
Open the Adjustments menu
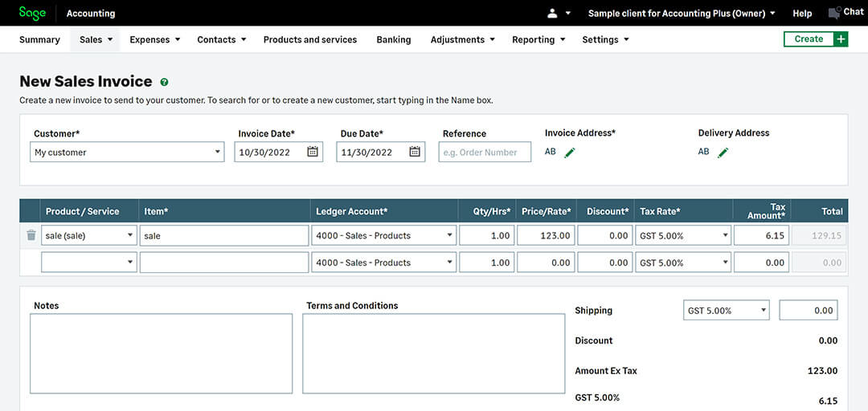point(462,40)
